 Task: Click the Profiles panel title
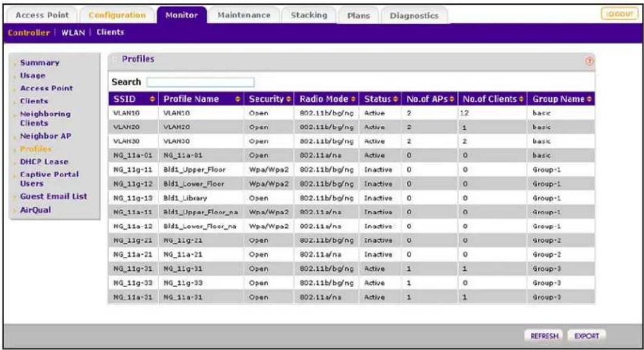tap(138, 59)
